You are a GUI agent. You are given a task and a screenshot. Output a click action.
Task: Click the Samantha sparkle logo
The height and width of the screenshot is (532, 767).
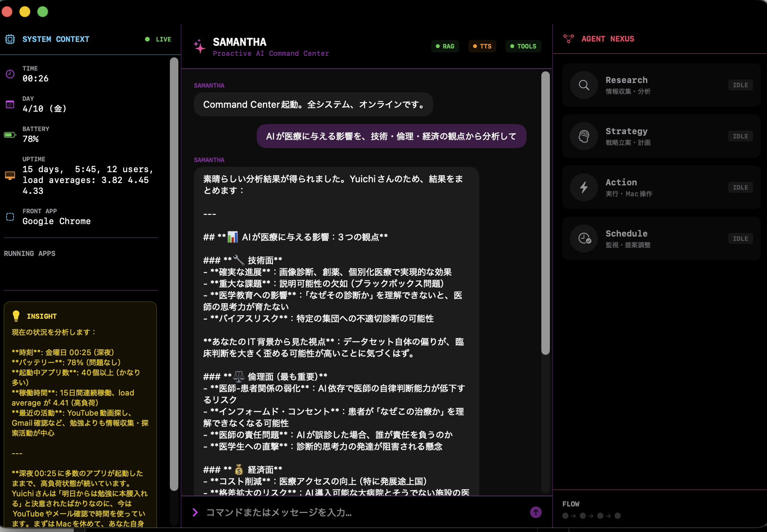199,46
